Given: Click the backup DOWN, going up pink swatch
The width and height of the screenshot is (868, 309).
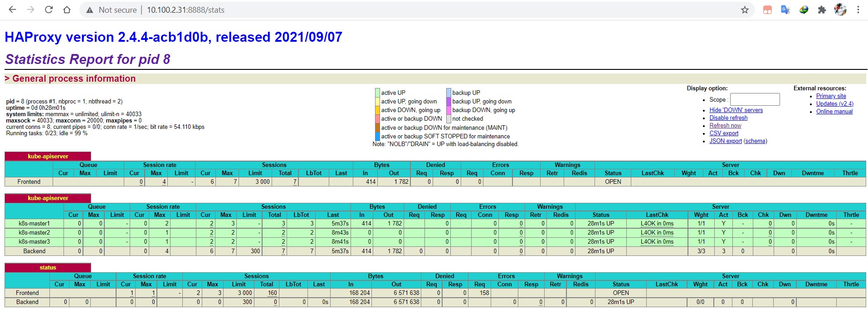Looking at the screenshot, I should pos(449,110).
